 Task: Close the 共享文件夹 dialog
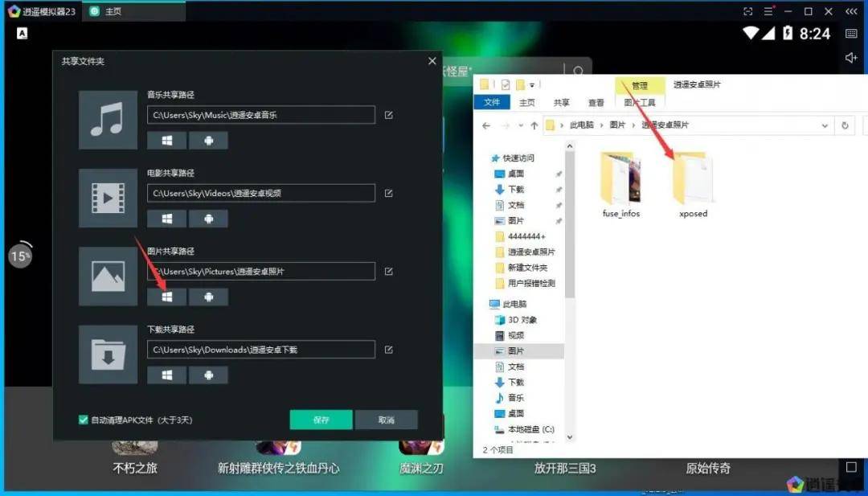coord(432,61)
